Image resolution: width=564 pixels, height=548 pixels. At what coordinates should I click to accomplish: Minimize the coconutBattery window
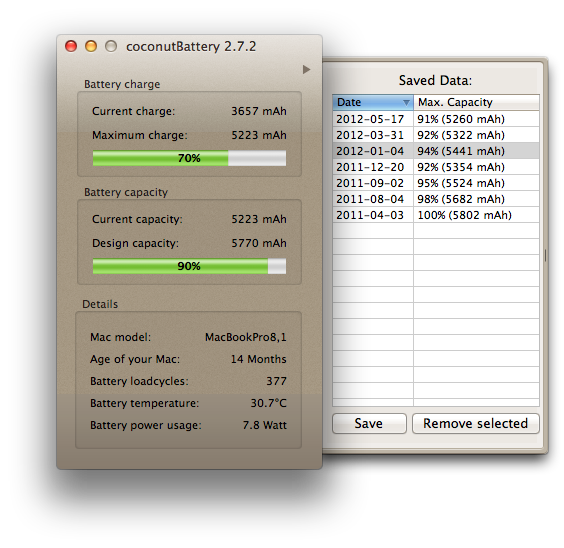[91, 46]
